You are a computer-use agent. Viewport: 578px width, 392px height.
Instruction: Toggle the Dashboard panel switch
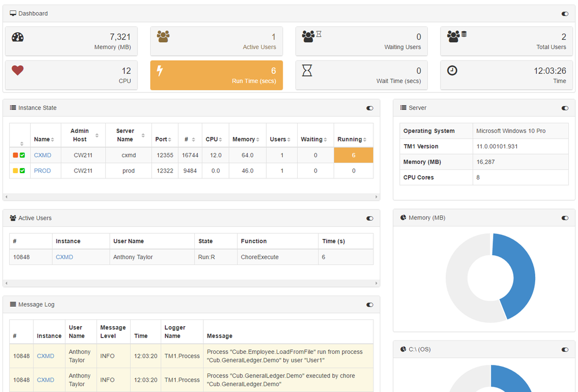565,14
